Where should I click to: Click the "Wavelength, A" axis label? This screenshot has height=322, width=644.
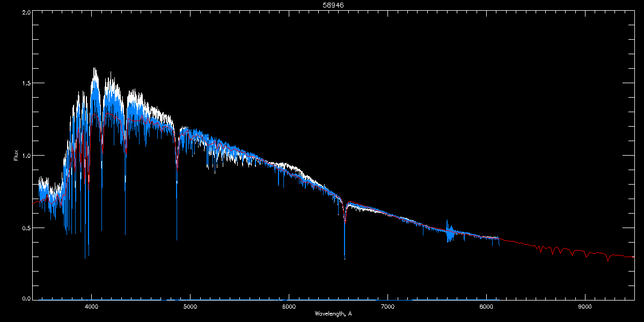[x=333, y=313]
